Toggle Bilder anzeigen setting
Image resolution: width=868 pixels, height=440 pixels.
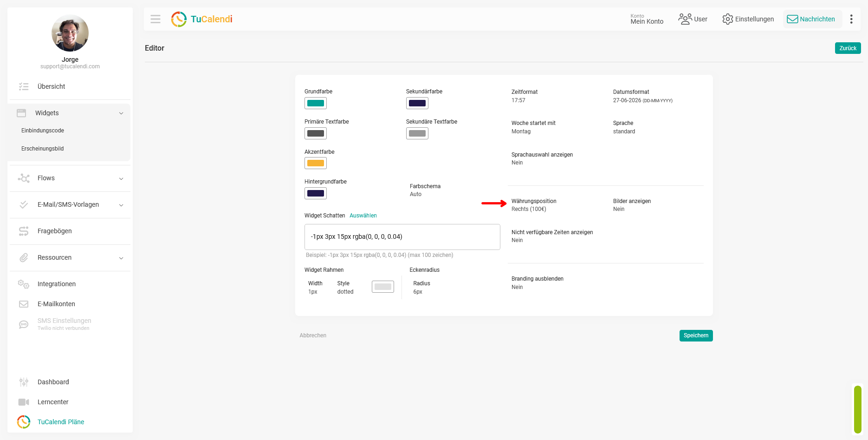632,205
